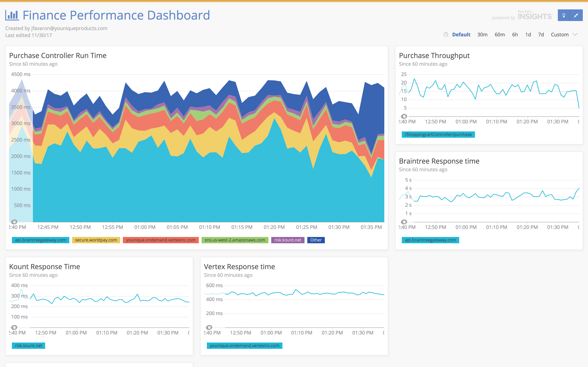588x367 pixels.
Task: Click the blue Other legend swatch
Action: 316,240
